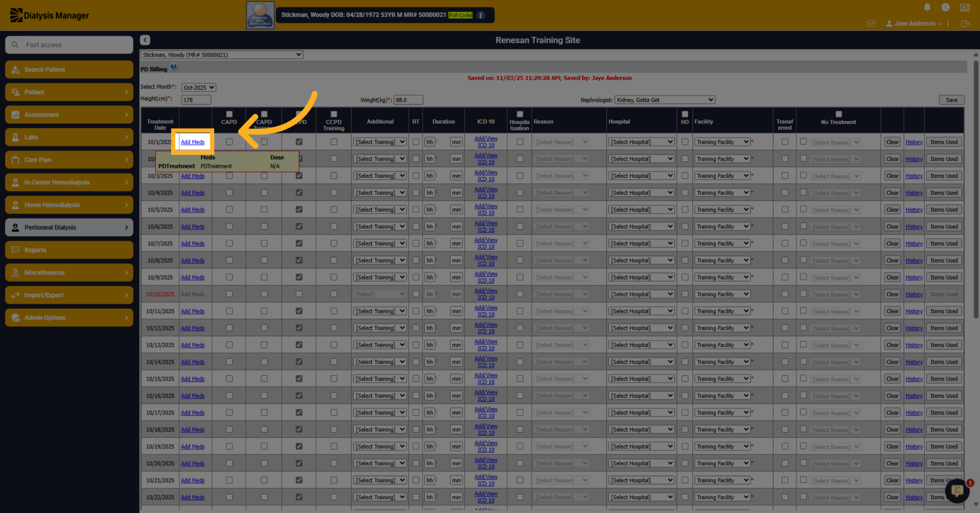Click the Save button
Viewport: 980px width, 513px height.
[x=951, y=100]
